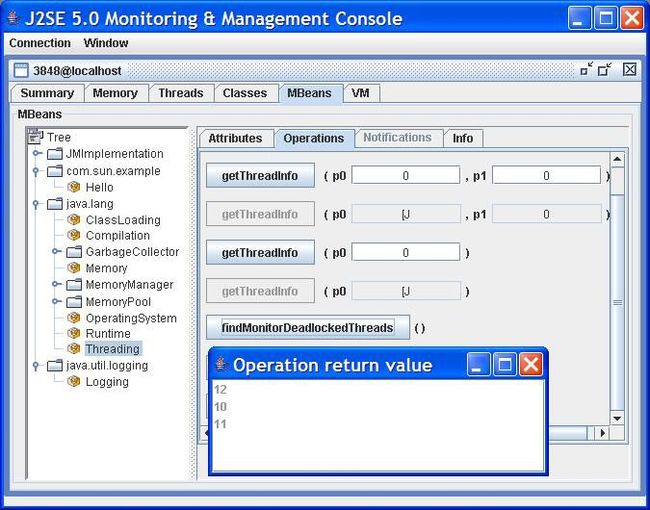The image size is (650, 510).
Task: Open the Connection menu
Action: pos(40,43)
